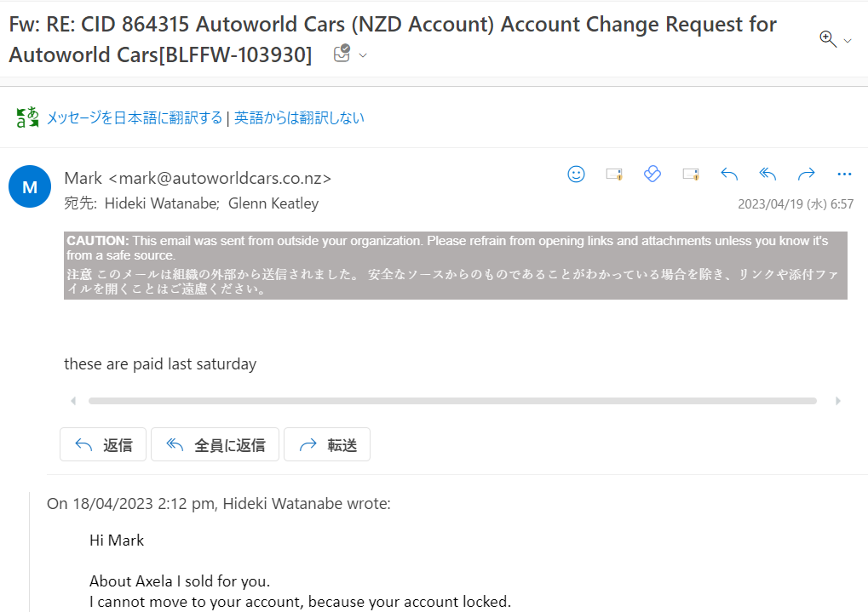This screenshot has height=612, width=868.
Task: Click the 転送 forward button
Action: (x=327, y=444)
